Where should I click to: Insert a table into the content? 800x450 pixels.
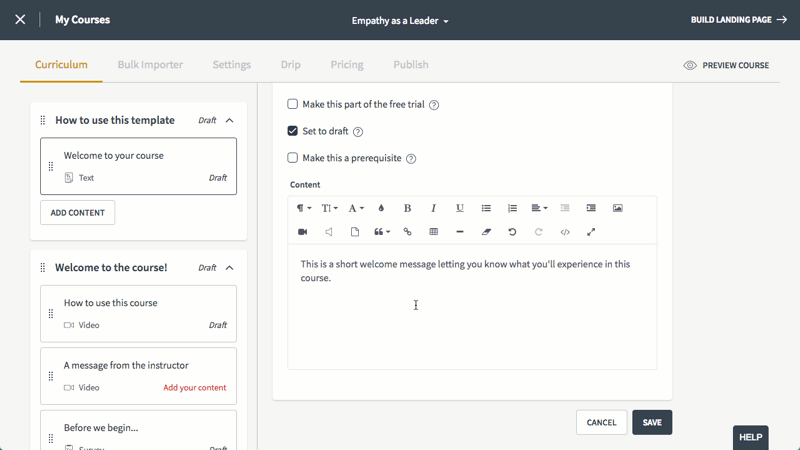coord(434,232)
